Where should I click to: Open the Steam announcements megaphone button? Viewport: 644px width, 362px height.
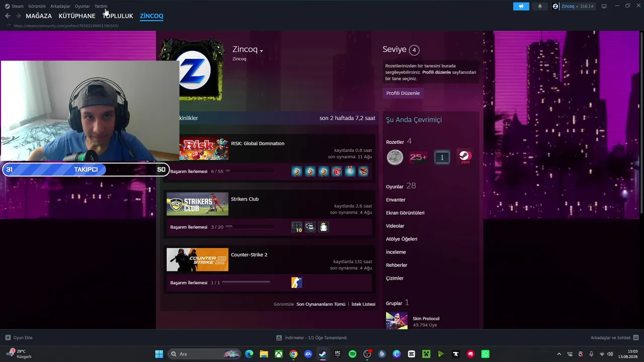click(521, 7)
